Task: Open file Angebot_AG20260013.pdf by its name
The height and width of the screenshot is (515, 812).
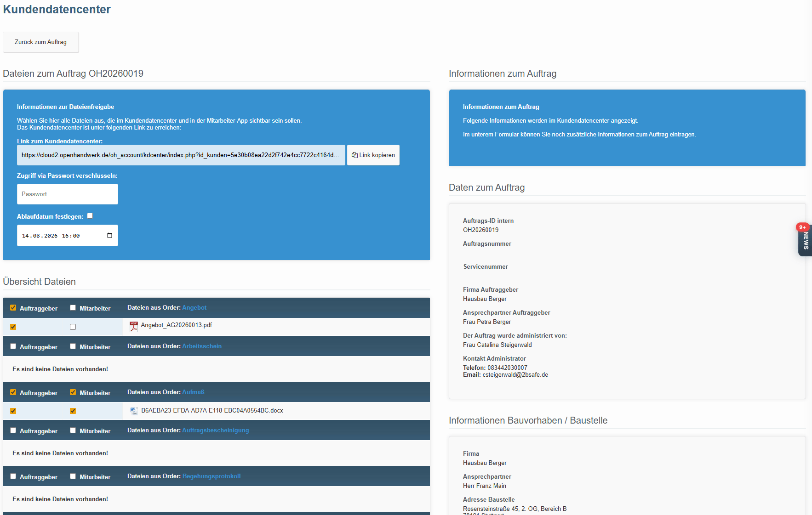Action: tap(176, 325)
